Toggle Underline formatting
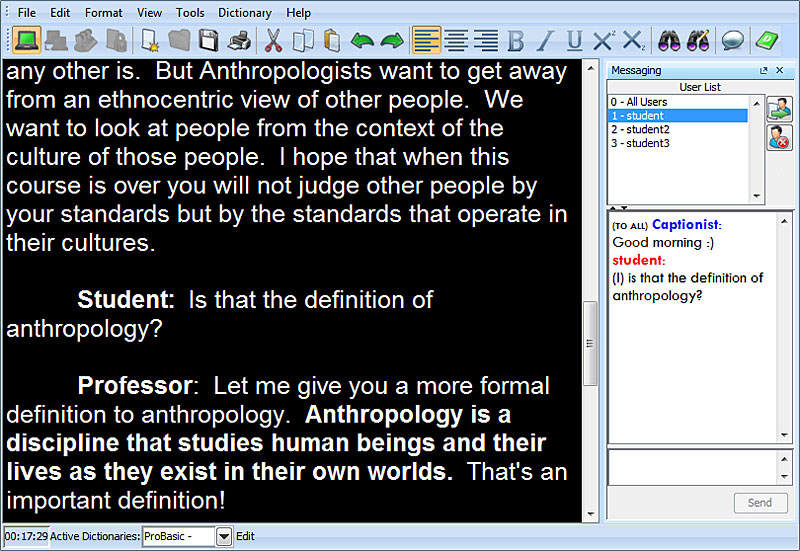Image resolution: width=800 pixels, height=551 pixels. click(x=574, y=41)
